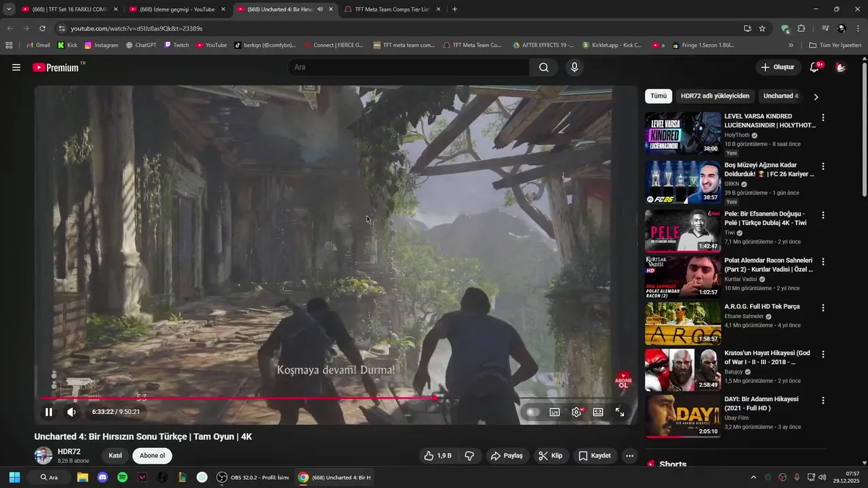Mute video using the player volume icon

tap(71, 412)
